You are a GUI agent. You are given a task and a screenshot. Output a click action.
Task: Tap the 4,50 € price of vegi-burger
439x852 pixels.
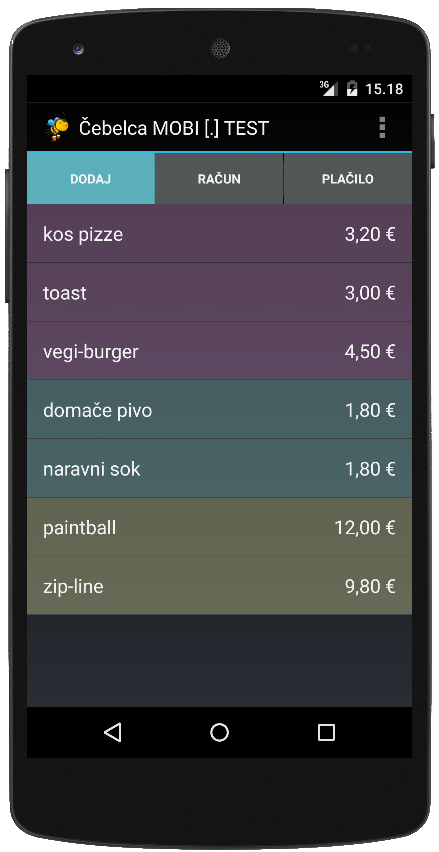pos(370,352)
